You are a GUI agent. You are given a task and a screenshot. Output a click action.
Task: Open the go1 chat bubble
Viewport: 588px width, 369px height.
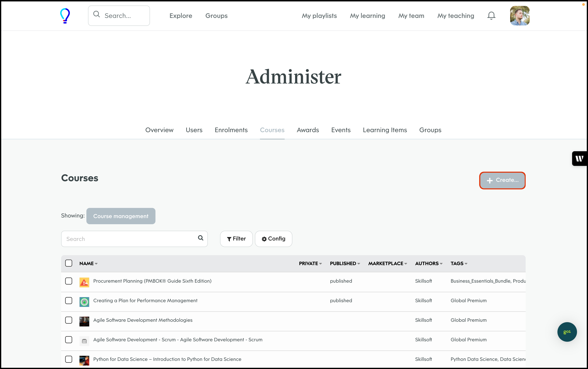[x=567, y=332]
